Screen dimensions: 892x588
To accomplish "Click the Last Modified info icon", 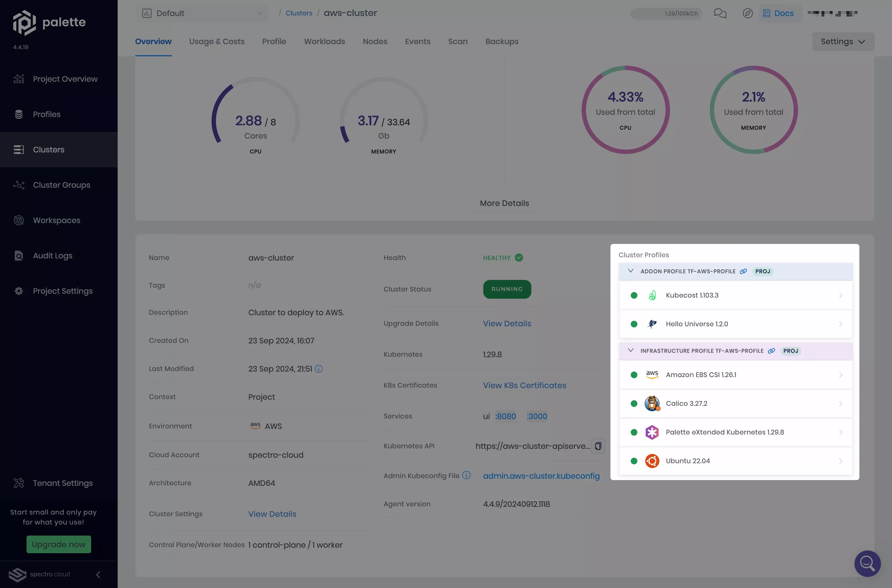I will pos(318,369).
